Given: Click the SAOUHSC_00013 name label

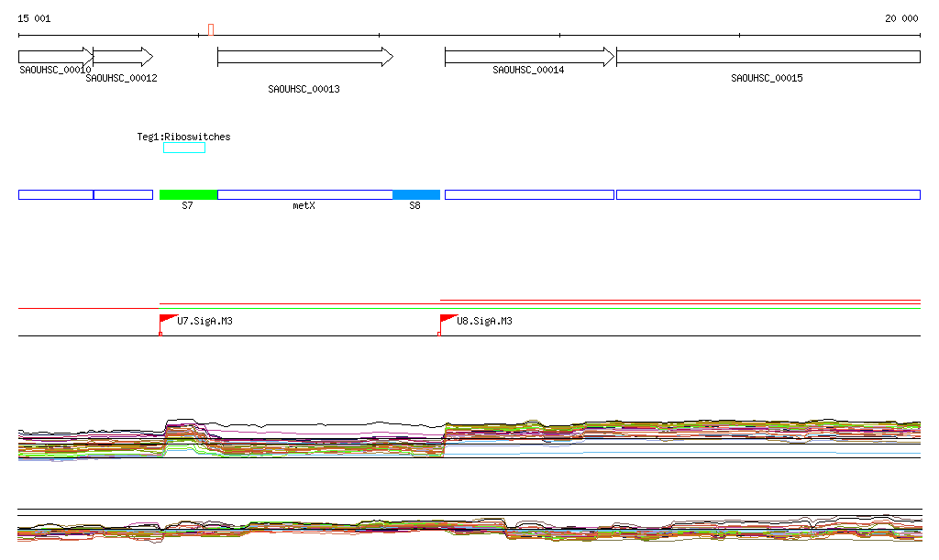Looking at the screenshot, I should pyautogui.click(x=304, y=90).
